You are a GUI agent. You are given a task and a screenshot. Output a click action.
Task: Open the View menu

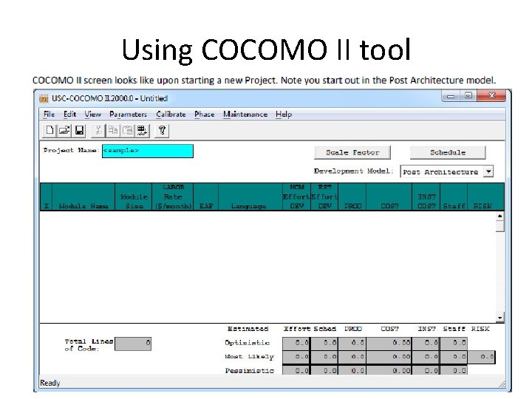tap(92, 115)
